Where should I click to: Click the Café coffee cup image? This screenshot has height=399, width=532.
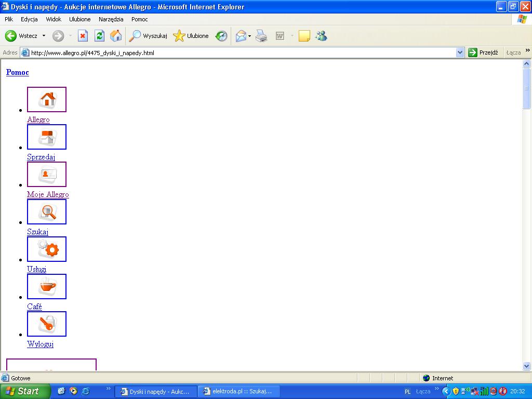pyautogui.click(x=47, y=286)
